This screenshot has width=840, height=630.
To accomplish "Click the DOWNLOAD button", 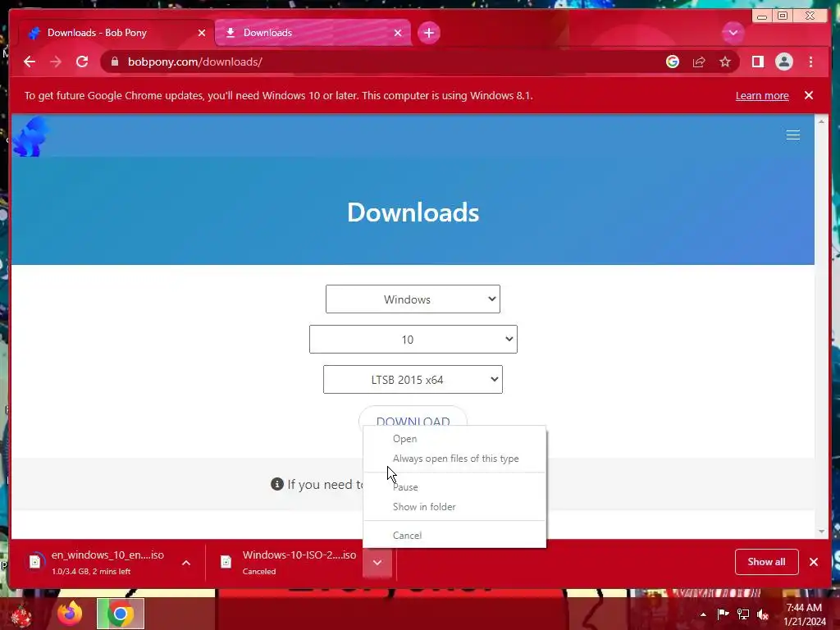I will tap(413, 417).
